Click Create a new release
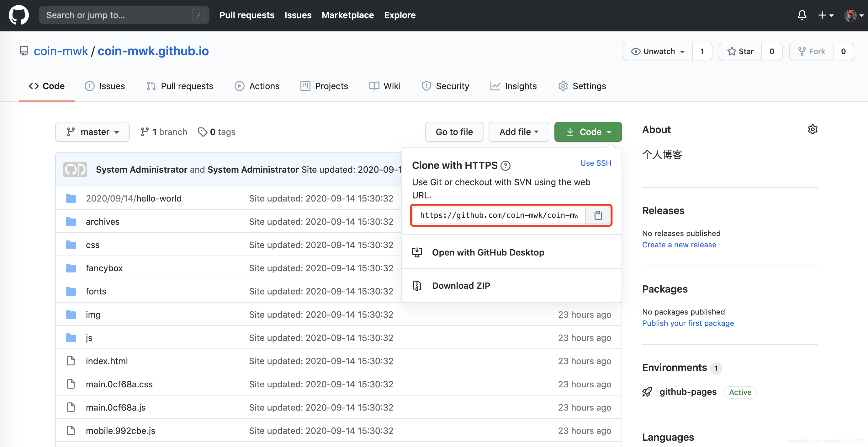Screen dimensions: 868x447 (x=679, y=245)
